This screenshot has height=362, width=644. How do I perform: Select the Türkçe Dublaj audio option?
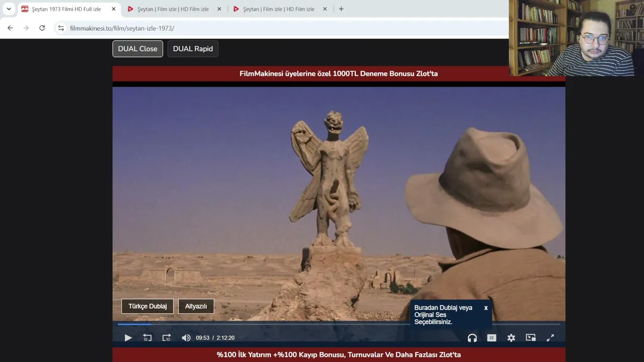pyautogui.click(x=147, y=306)
